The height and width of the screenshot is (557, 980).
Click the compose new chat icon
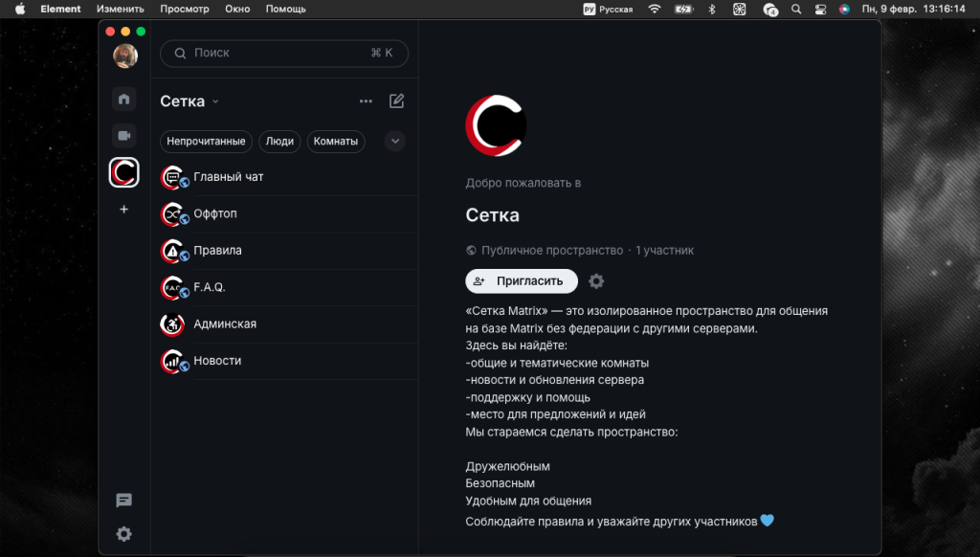click(x=396, y=101)
